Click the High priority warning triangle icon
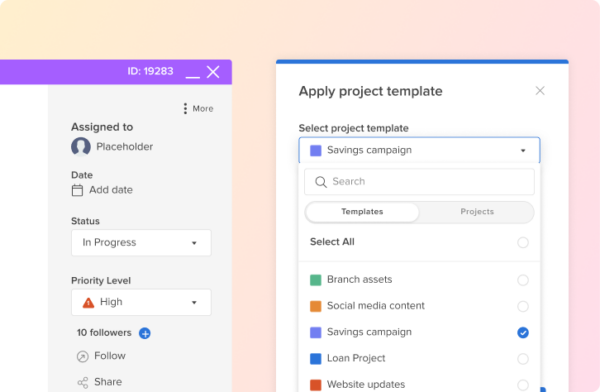Viewport: 600px width, 392px height. click(x=88, y=303)
